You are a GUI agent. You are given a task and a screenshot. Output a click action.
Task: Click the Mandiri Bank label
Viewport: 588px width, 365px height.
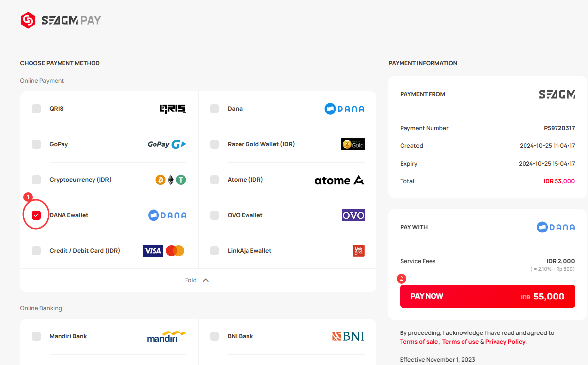(x=68, y=336)
